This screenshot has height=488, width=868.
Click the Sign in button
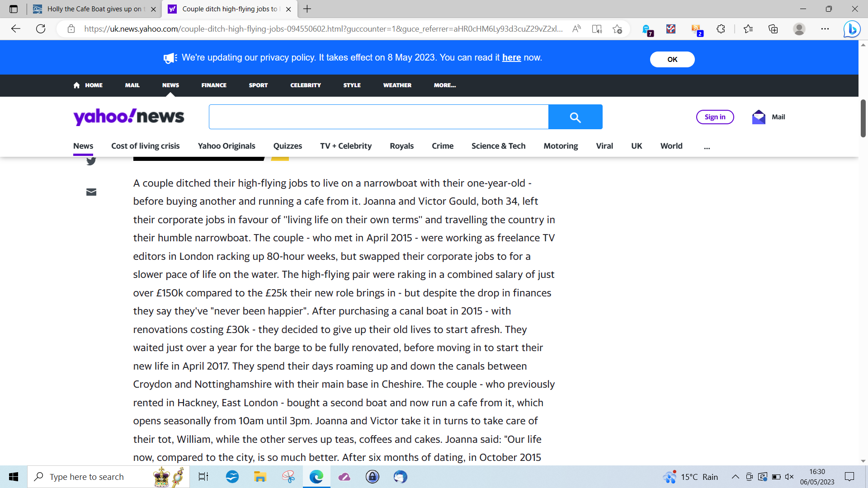715,117
